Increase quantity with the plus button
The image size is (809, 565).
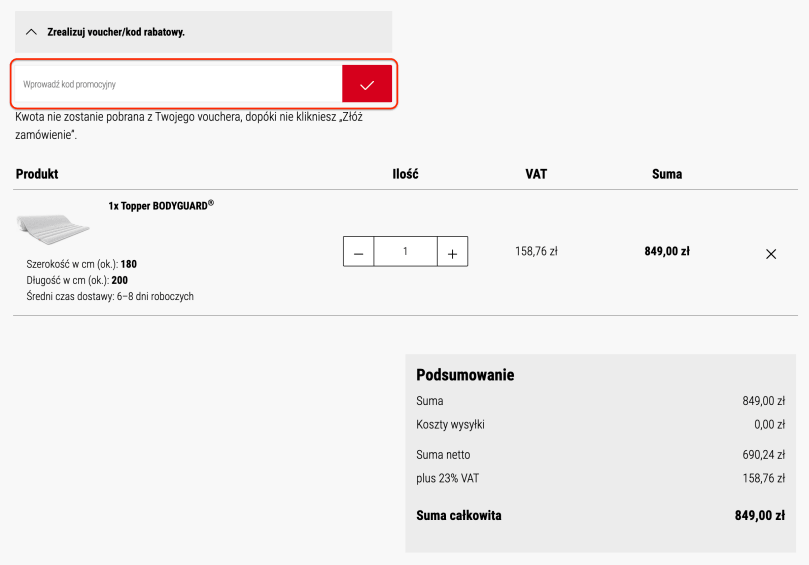pyautogui.click(x=452, y=252)
